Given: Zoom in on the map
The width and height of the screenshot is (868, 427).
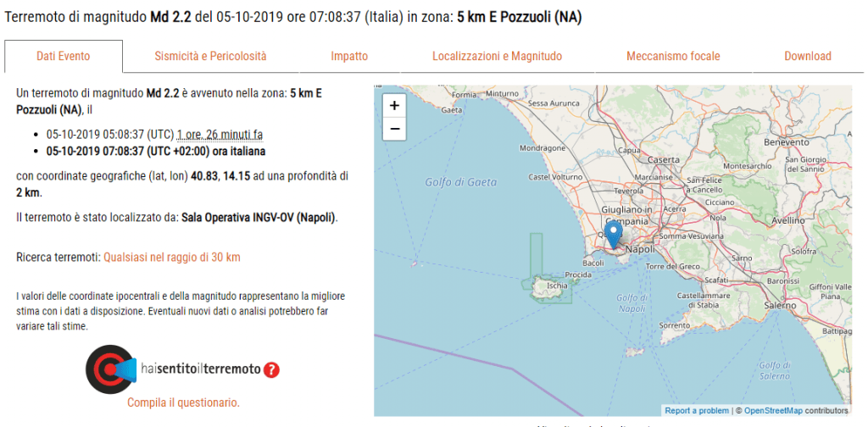Looking at the screenshot, I should [395, 106].
